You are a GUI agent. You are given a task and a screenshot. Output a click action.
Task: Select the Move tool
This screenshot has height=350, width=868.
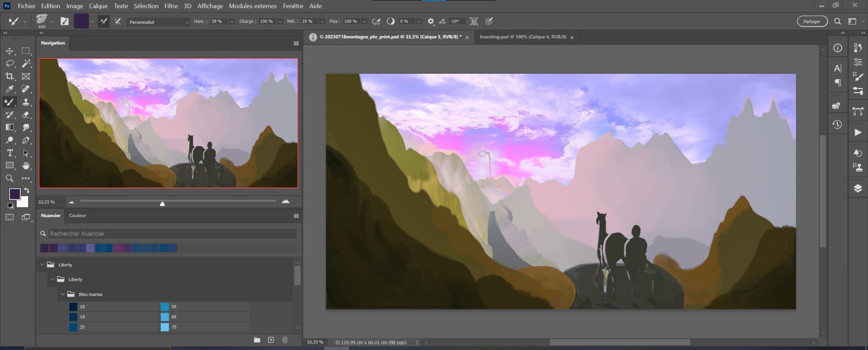[9, 51]
